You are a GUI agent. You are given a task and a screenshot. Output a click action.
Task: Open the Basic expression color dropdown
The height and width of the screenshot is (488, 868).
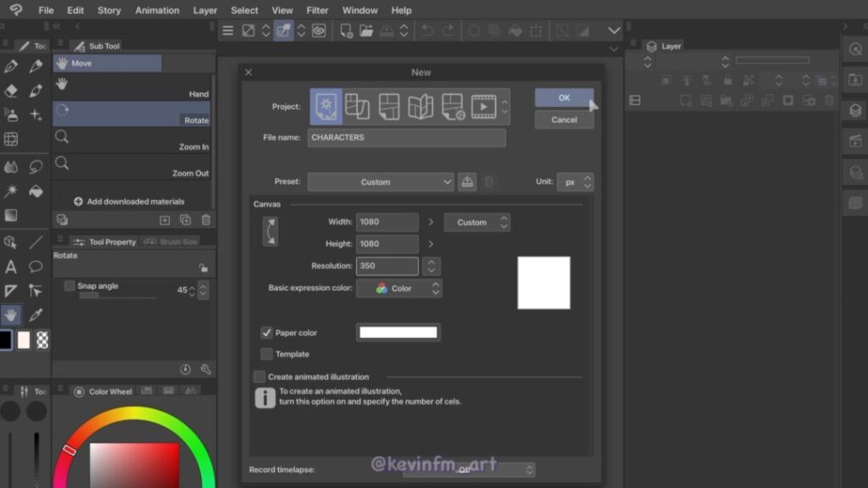click(398, 289)
